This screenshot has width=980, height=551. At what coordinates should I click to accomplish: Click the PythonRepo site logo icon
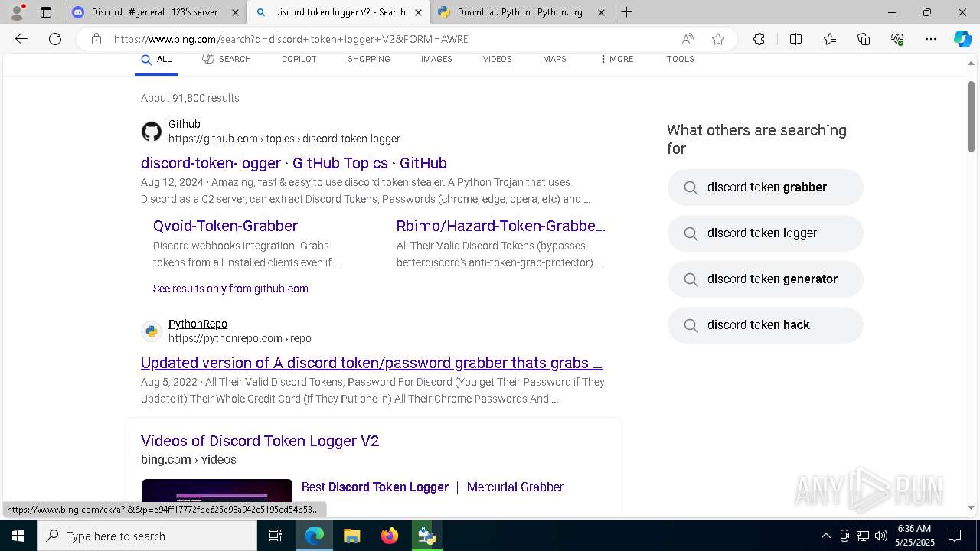152,331
